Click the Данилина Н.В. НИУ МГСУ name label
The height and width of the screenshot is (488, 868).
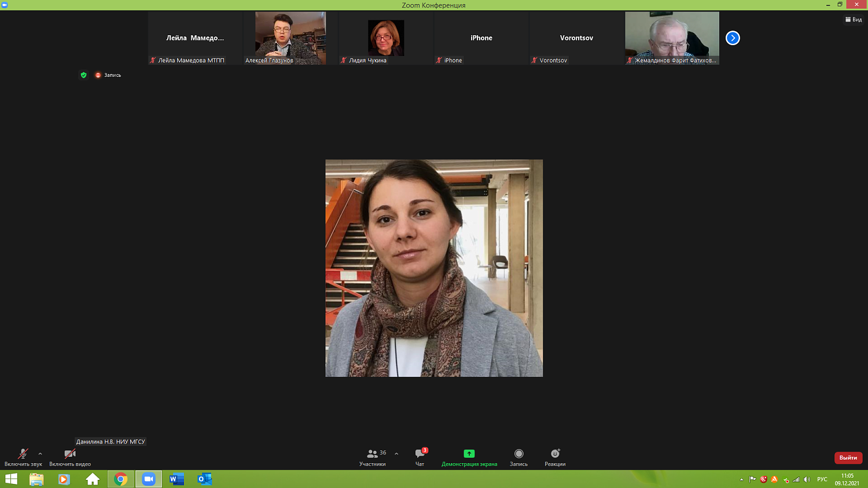tap(111, 442)
